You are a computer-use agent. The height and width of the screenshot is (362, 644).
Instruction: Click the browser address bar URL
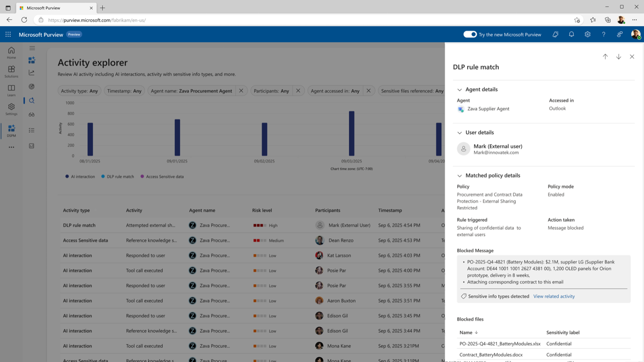97,20
